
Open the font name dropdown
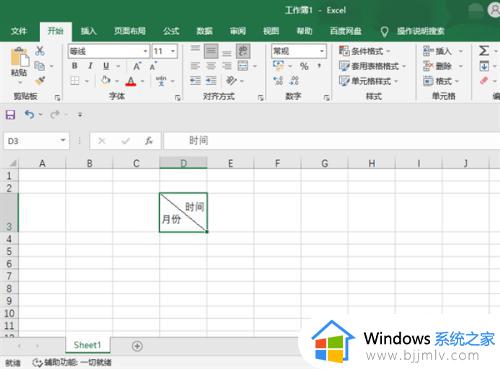click(146, 51)
